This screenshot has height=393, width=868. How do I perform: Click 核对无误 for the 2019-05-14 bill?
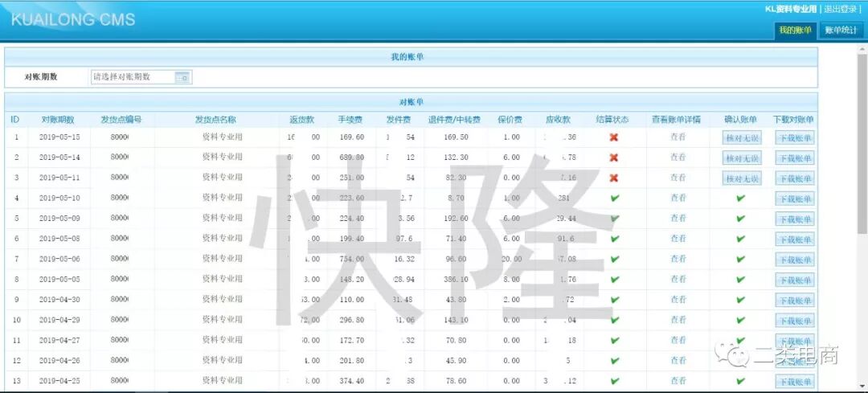[742, 158]
